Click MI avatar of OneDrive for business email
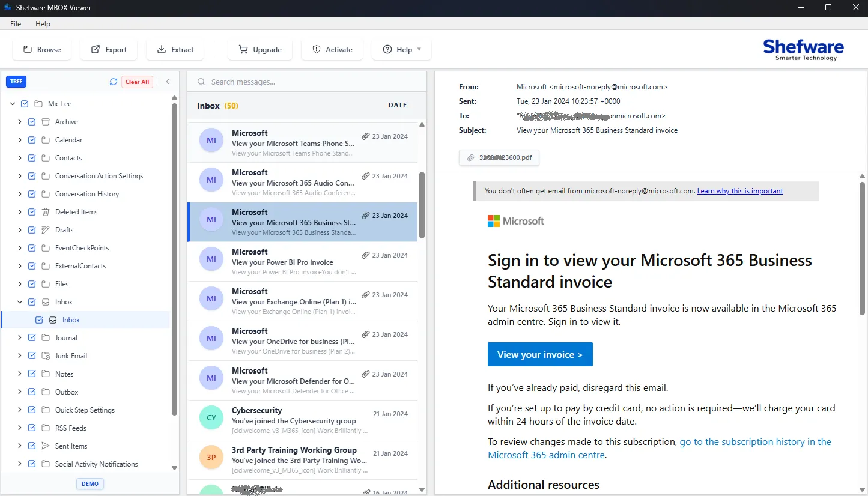 pyautogui.click(x=211, y=339)
